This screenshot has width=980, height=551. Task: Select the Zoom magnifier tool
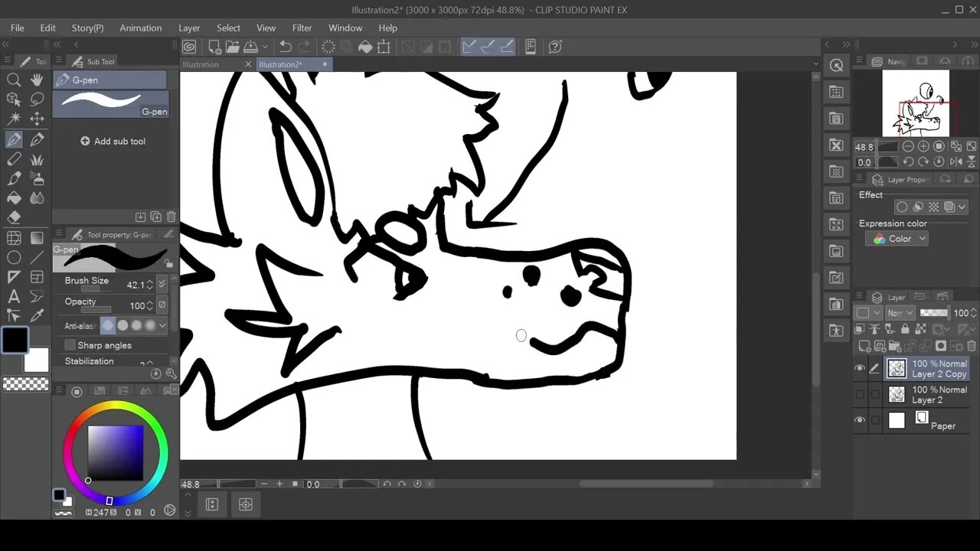pyautogui.click(x=14, y=80)
